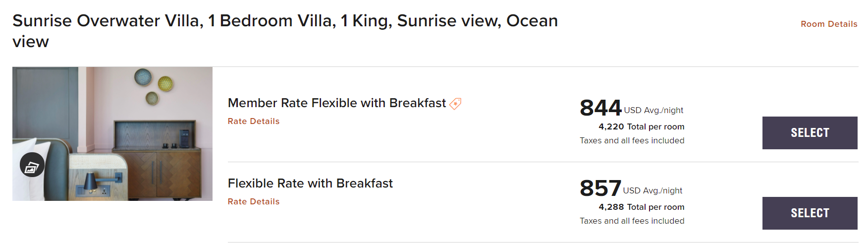Click the 4,220 total per room text
This screenshot has height=247, width=868.
(641, 127)
